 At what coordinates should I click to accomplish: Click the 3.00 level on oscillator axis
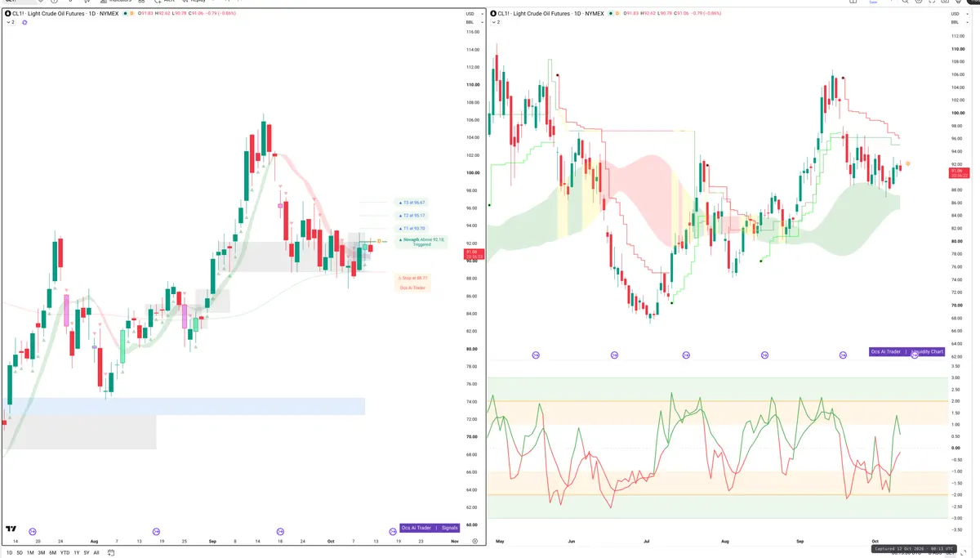tap(955, 377)
